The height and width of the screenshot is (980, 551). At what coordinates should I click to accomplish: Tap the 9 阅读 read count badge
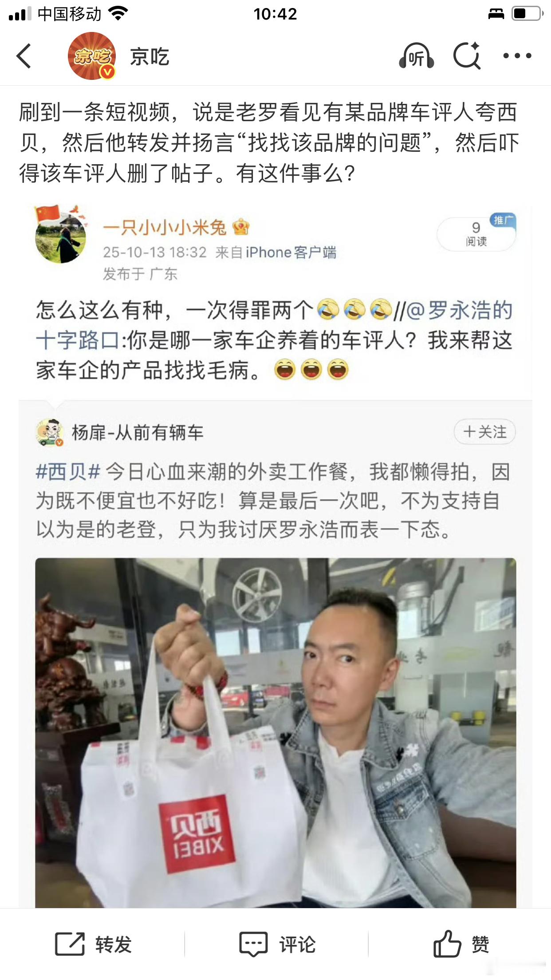(476, 234)
